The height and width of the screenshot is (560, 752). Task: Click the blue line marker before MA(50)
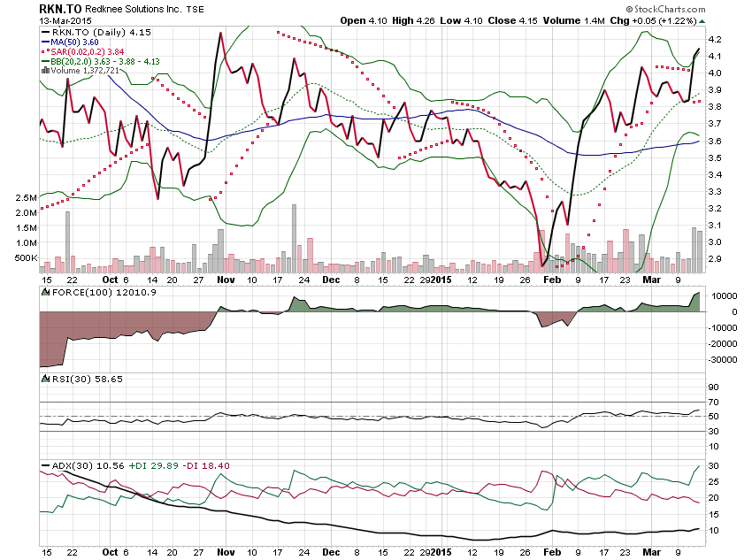click(x=45, y=42)
